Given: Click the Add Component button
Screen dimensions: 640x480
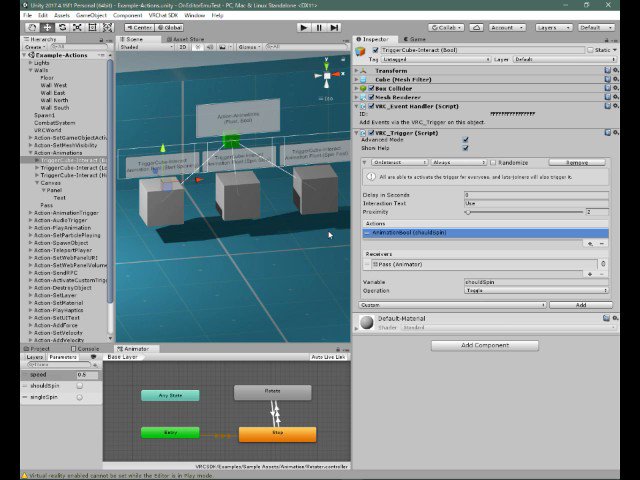Looking at the screenshot, I should tap(484, 345).
